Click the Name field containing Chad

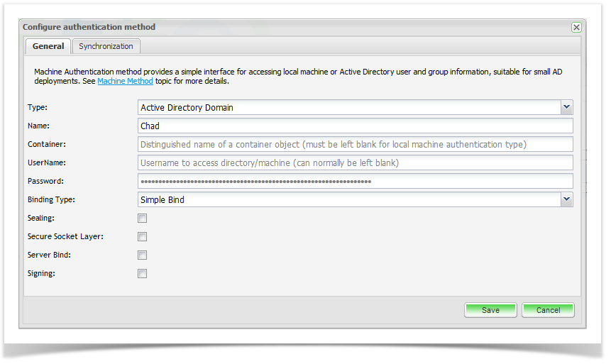[355, 126]
